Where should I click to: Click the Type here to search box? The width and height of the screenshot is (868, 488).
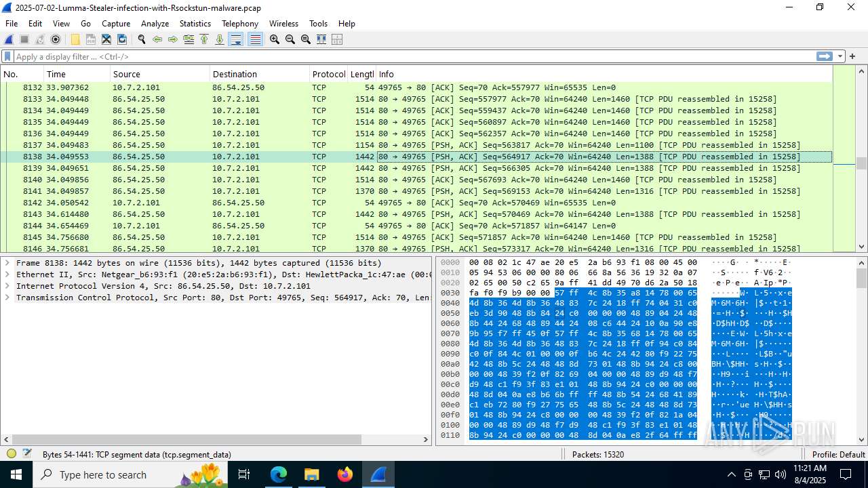[130, 474]
